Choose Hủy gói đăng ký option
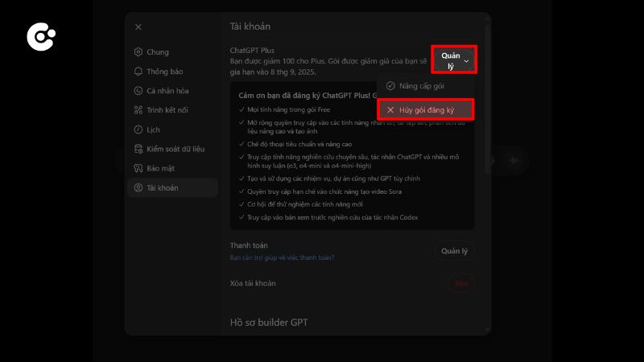This screenshot has height=362, width=644. [x=426, y=110]
